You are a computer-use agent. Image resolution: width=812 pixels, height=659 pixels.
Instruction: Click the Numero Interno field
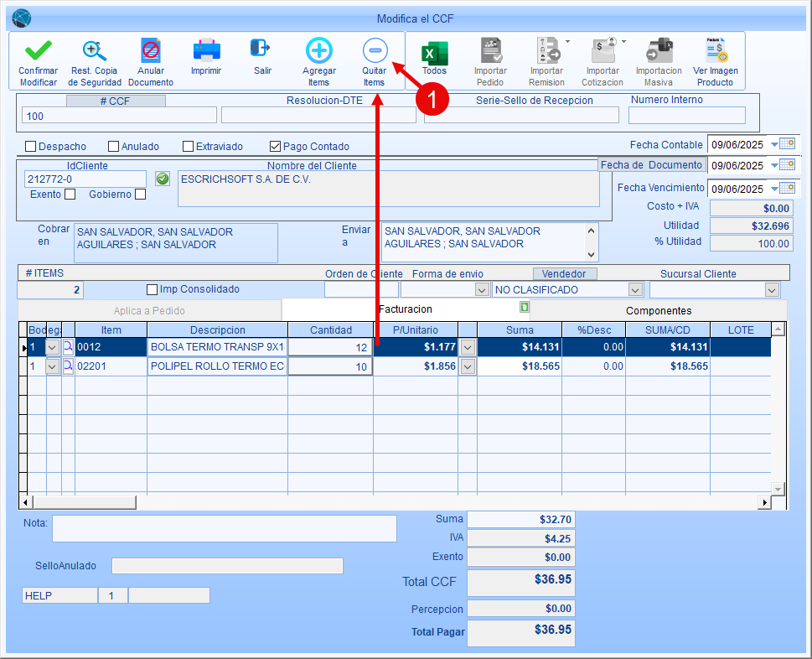point(686,116)
